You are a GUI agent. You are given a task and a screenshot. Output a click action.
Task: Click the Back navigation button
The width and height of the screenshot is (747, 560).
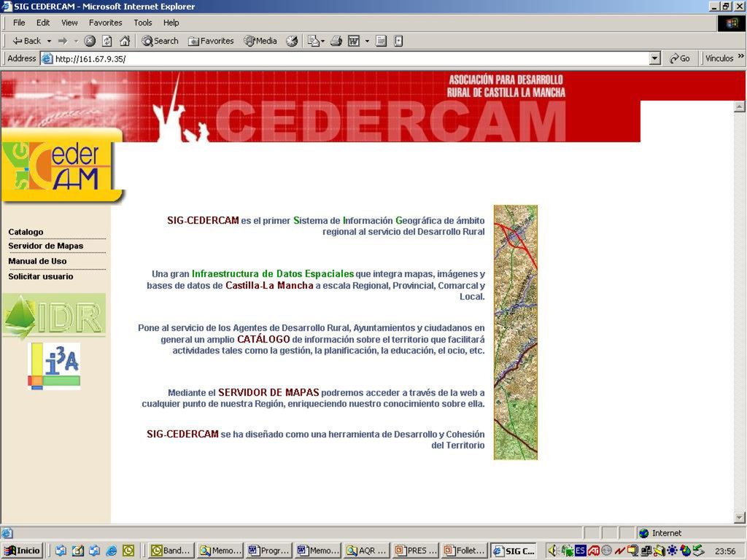coord(27,41)
